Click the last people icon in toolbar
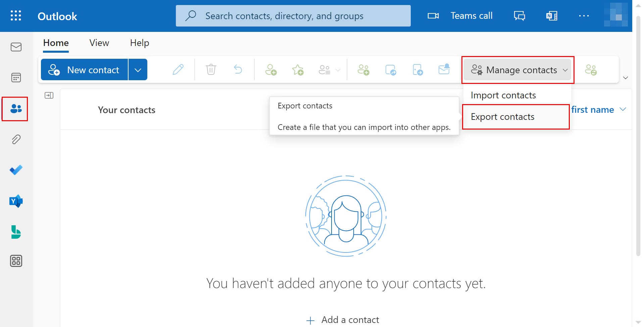The image size is (644, 327). [591, 70]
